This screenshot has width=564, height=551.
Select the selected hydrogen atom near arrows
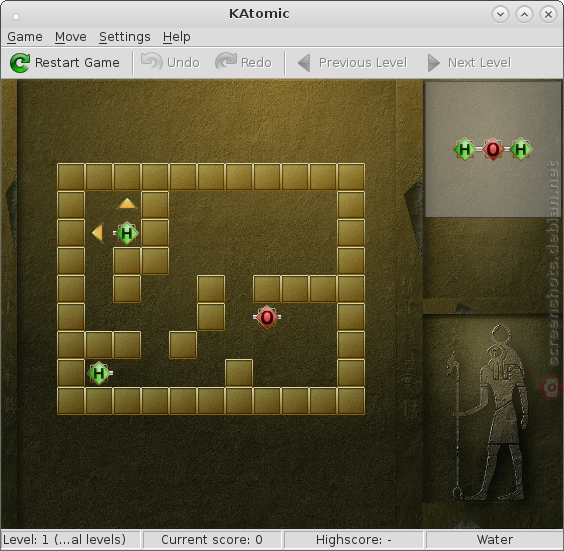click(126, 233)
